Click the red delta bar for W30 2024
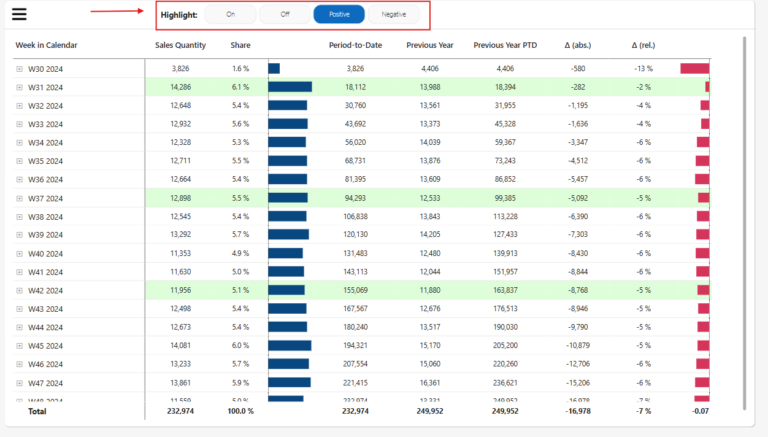Viewport: 768px width, 437px height. [x=695, y=69]
